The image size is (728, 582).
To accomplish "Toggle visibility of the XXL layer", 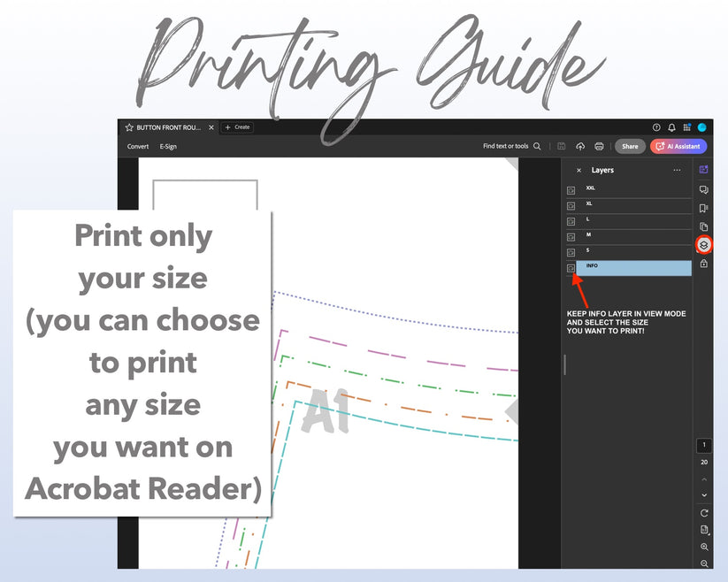I will pyautogui.click(x=571, y=190).
